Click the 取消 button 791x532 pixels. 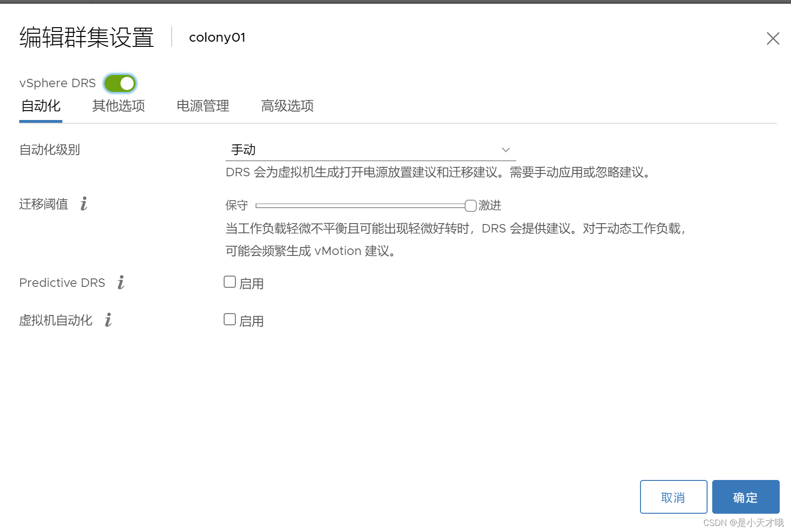click(x=673, y=497)
